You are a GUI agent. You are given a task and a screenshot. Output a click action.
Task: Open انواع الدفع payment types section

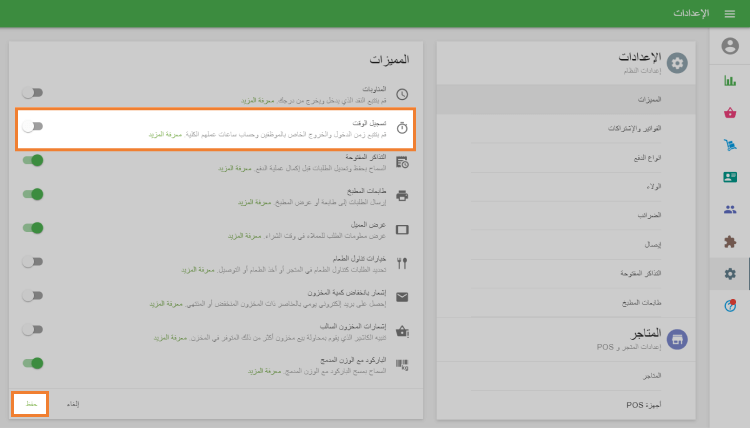(x=566, y=157)
